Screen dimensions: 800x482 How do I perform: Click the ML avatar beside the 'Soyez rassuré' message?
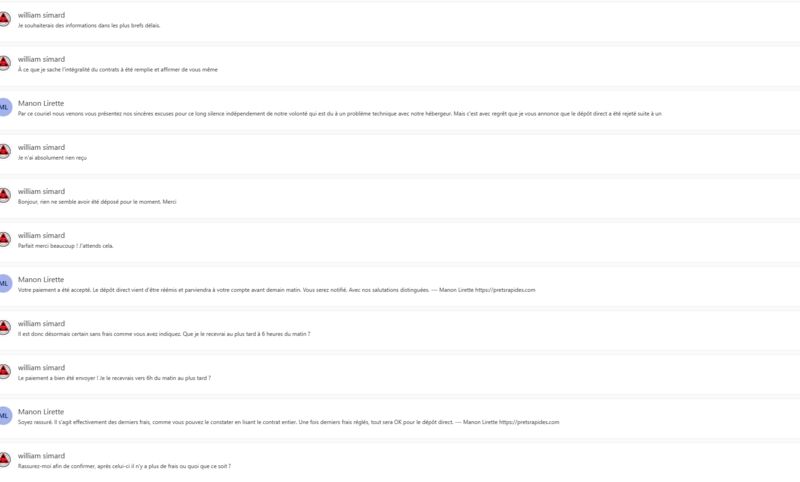tap(4, 416)
